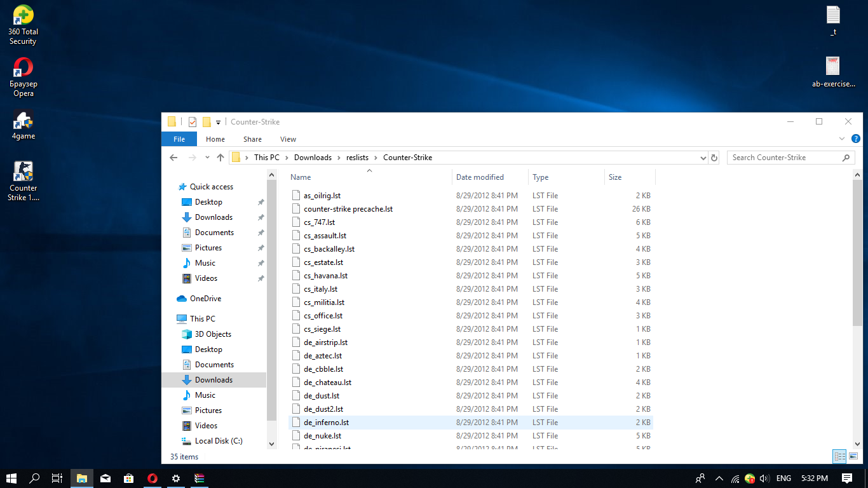Screen dimensions: 868x488
Task: Open the Windows Start menu
Action: (11, 478)
